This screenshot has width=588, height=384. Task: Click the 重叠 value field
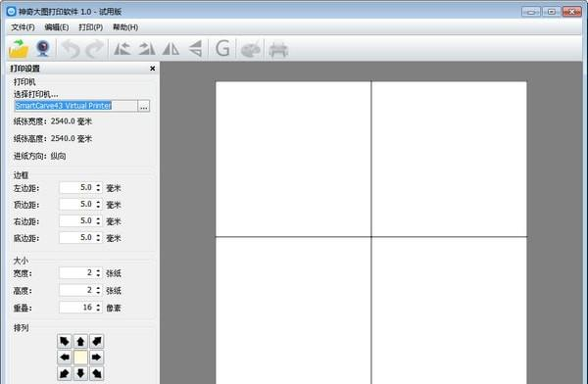(76, 308)
